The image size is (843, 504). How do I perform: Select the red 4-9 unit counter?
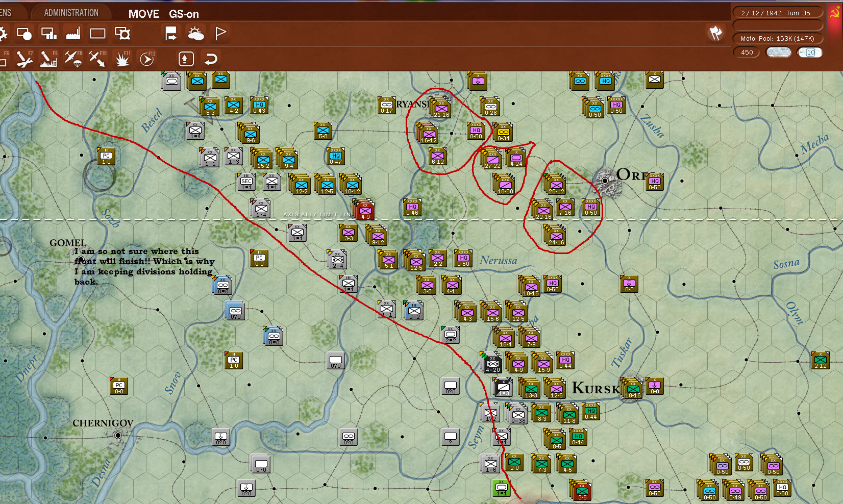pos(365,210)
